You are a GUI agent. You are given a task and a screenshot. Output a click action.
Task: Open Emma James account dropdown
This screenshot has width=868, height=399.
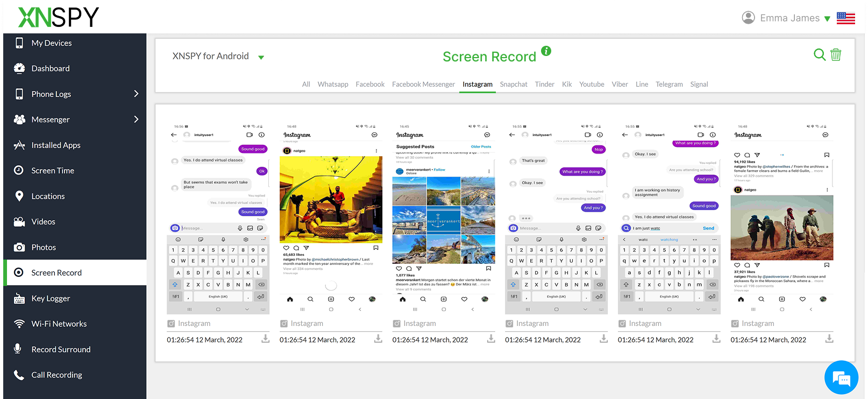coord(795,18)
